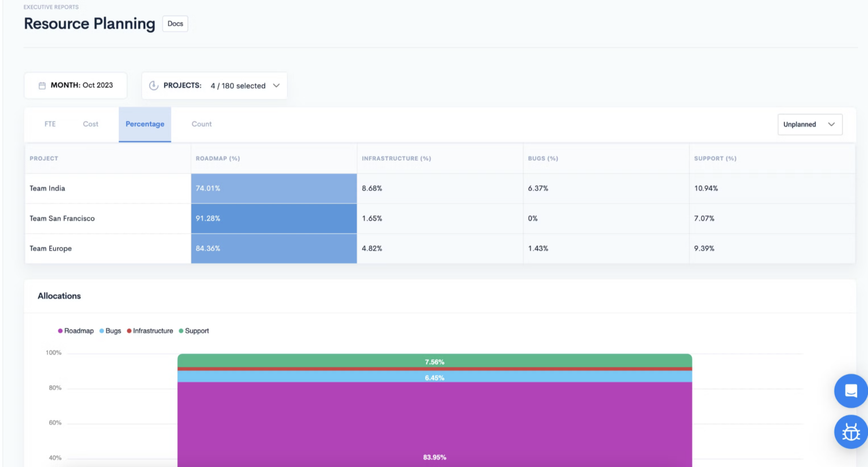Switch to the FTE tab
This screenshot has width=868, height=467.
tap(50, 124)
